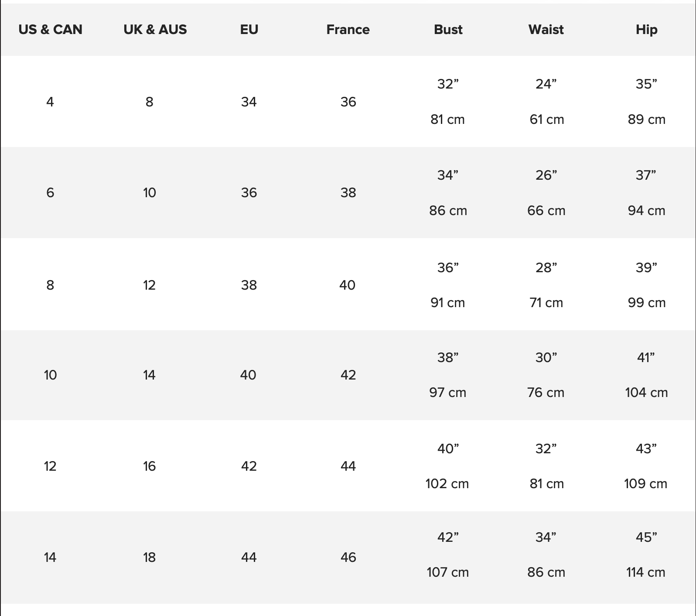Screen dimensions: 696x616
Task: Click UK & AUS size 18 cell
Action: pos(149,557)
